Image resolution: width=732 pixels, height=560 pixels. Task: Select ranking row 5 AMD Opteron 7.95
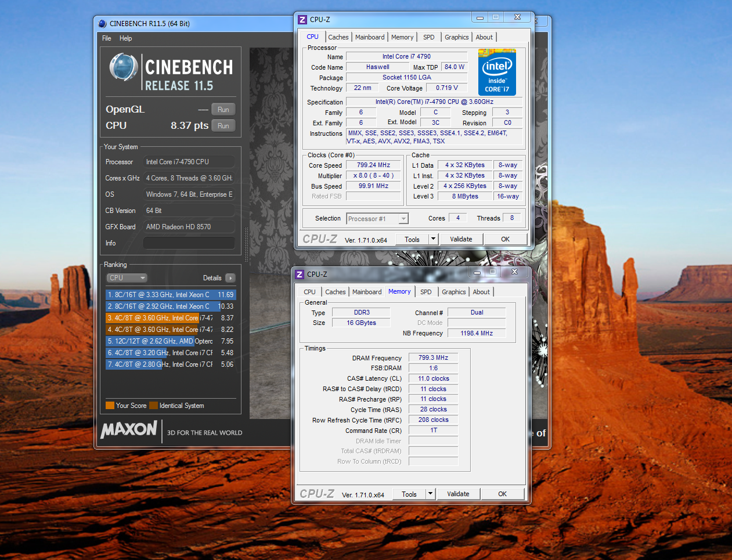[x=171, y=341]
